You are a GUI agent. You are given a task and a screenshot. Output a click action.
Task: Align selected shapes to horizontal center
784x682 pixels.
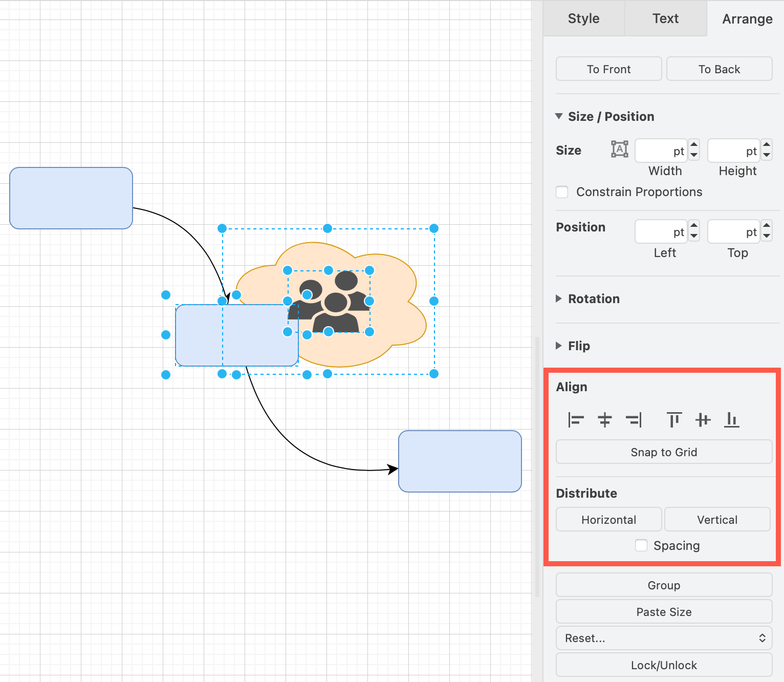[605, 420]
